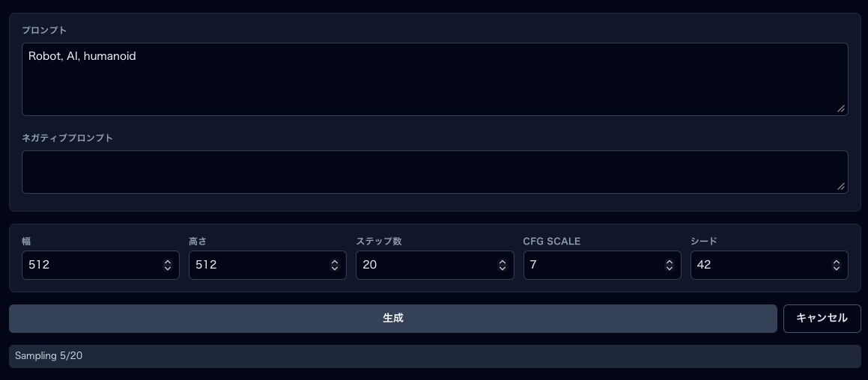868x380 pixels.
Task: Click the Sampling 5/20 progress status bar
Action: coord(434,356)
